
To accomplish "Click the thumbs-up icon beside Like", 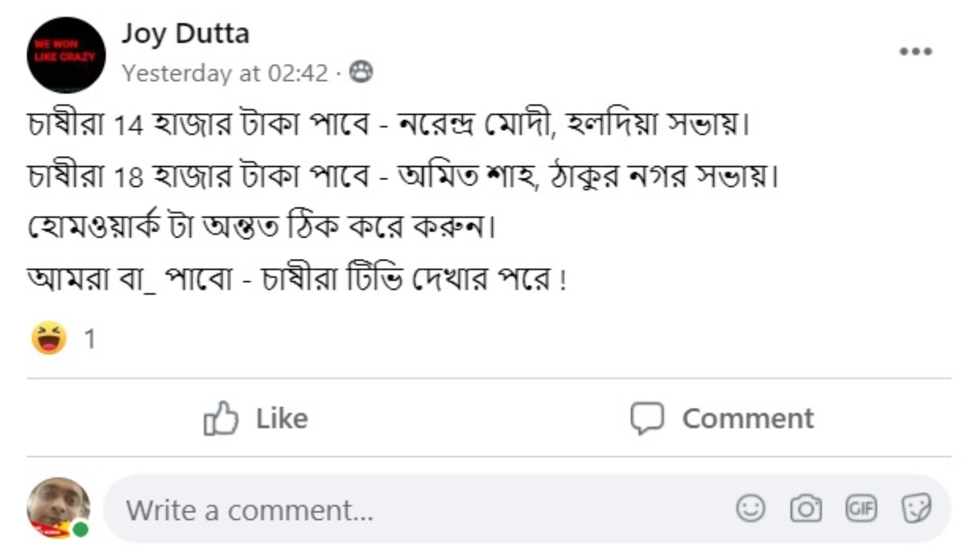I will [221, 417].
